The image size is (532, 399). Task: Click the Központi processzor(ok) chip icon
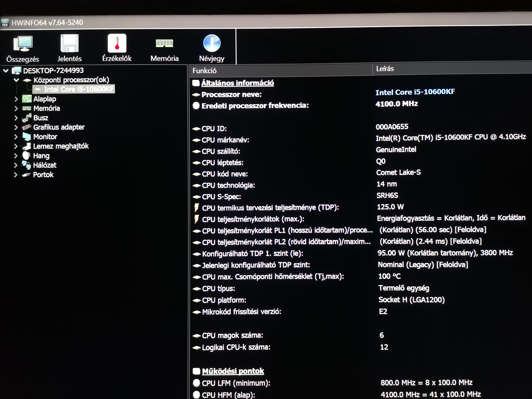click(x=27, y=80)
